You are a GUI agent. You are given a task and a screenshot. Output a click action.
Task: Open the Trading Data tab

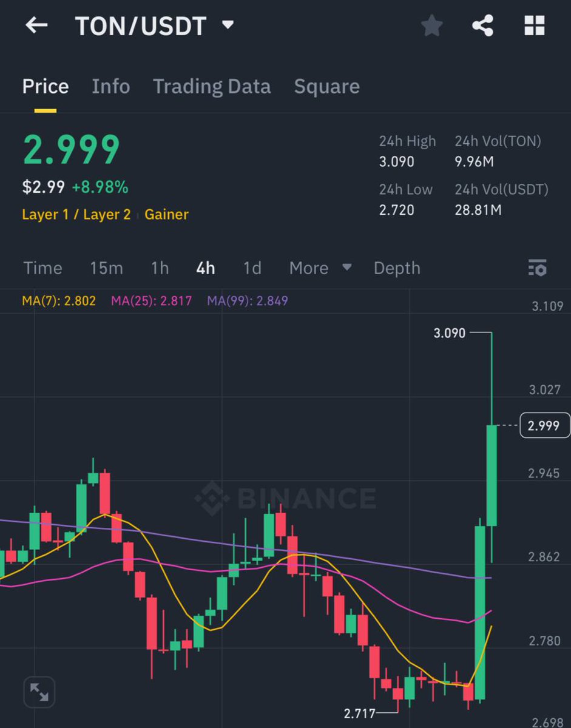pyautogui.click(x=212, y=87)
